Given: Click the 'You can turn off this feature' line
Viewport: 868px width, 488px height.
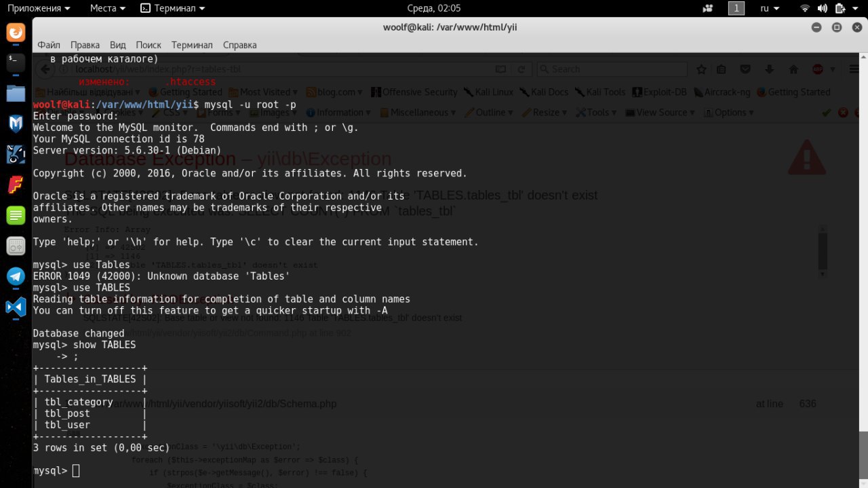Looking at the screenshot, I should tap(210, 310).
